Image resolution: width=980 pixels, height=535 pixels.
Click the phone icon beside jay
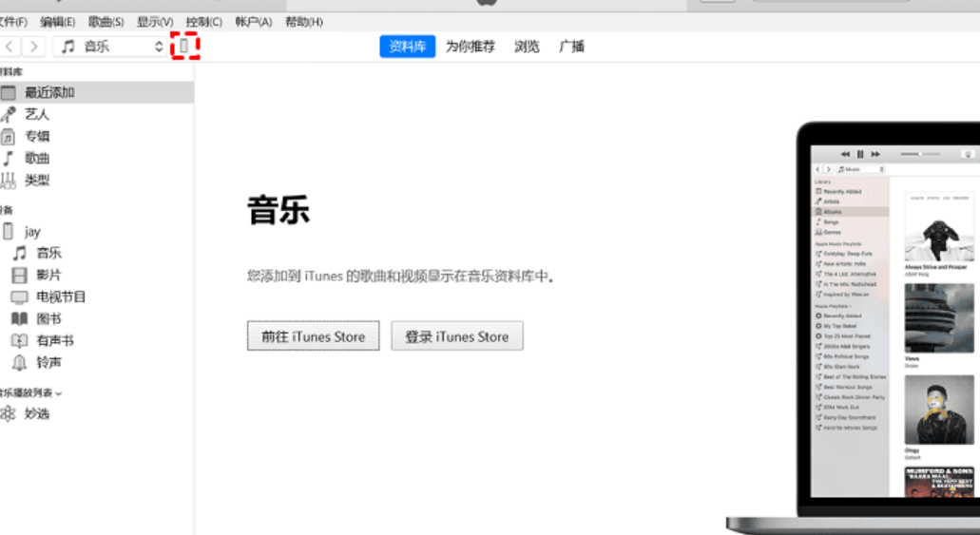pyautogui.click(x=9, y=232)
